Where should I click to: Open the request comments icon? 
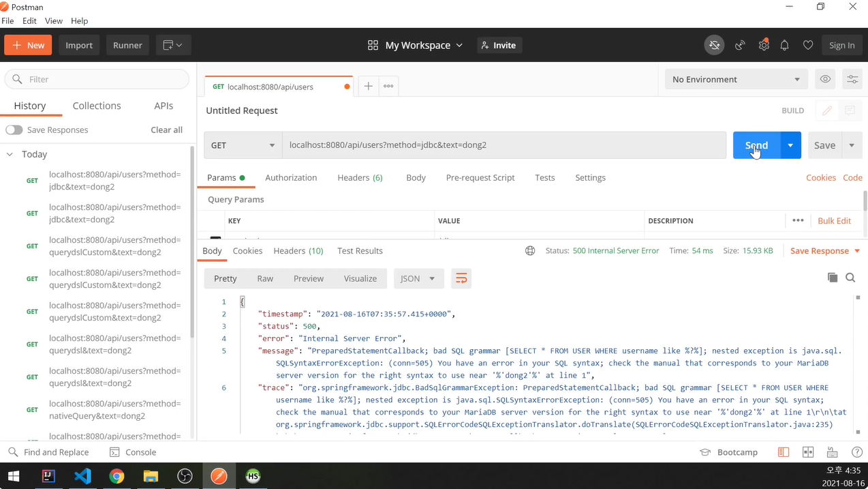pos(850,110)
